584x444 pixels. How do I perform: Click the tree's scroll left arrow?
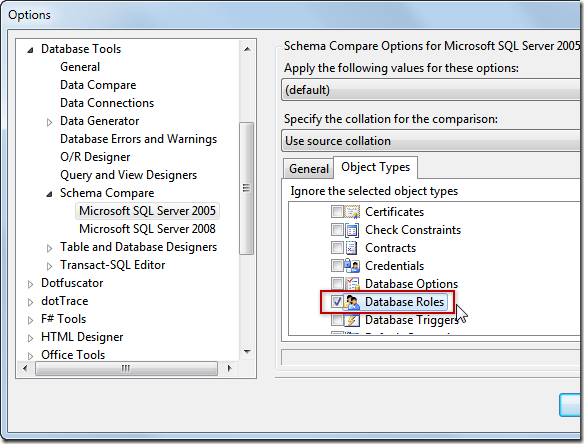(25, 368)
